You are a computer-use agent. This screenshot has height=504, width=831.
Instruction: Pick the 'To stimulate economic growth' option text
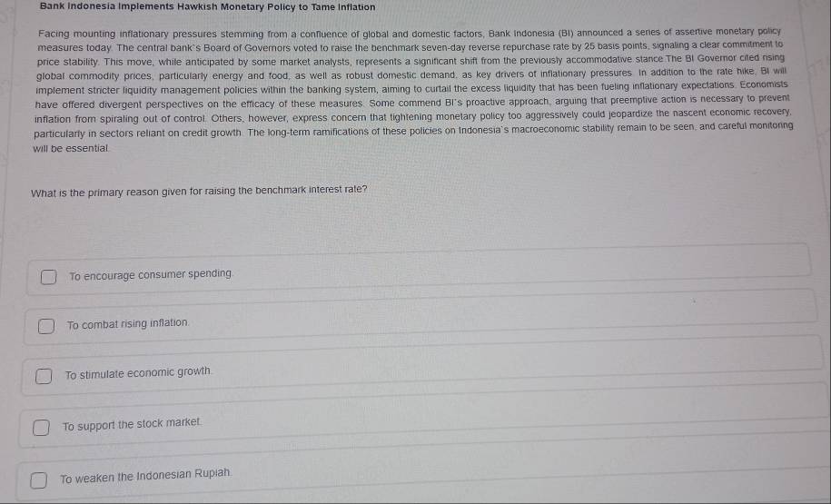click(x=138, y=373)
